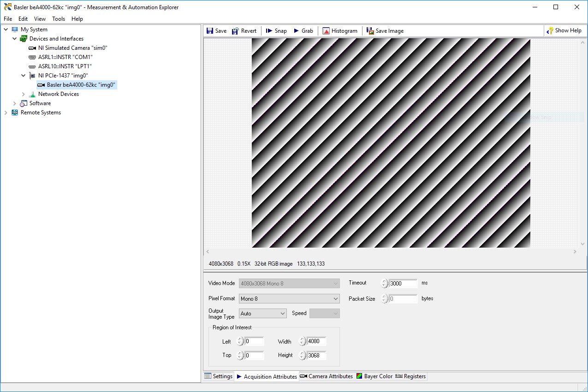588x392 pixels.
Task: Open the Pixel Format dropdown
Action: tap(289, 299)
